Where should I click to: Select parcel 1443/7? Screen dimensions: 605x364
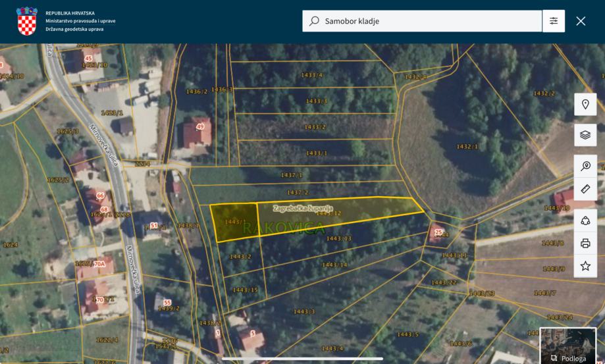(545, 294)
